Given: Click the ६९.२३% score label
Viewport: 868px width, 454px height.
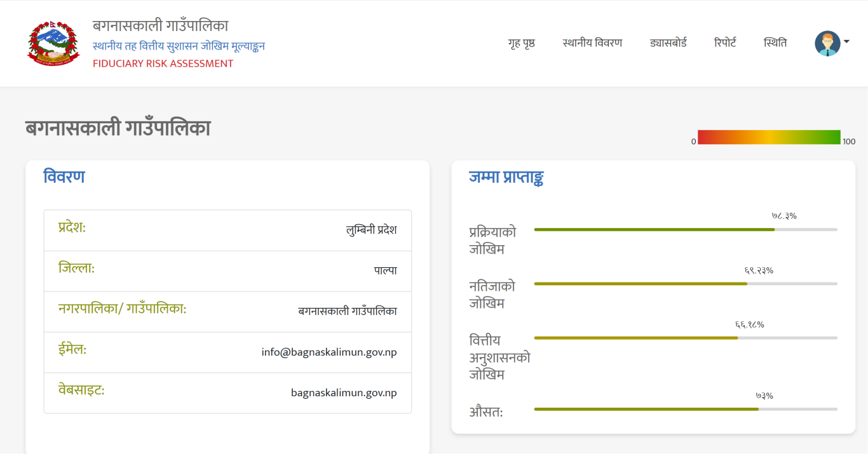Looking at the screenshot, I should 759,270.
